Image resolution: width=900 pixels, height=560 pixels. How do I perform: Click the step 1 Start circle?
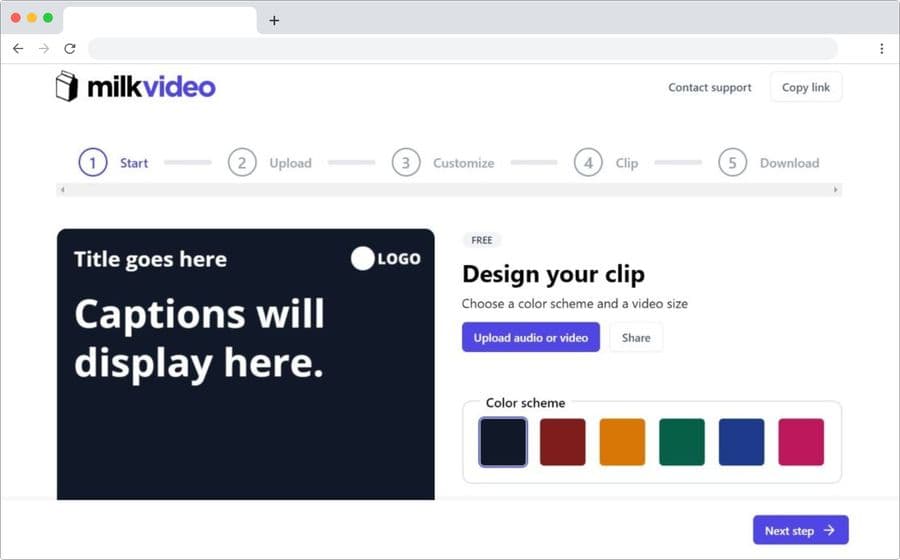(93, 163)
